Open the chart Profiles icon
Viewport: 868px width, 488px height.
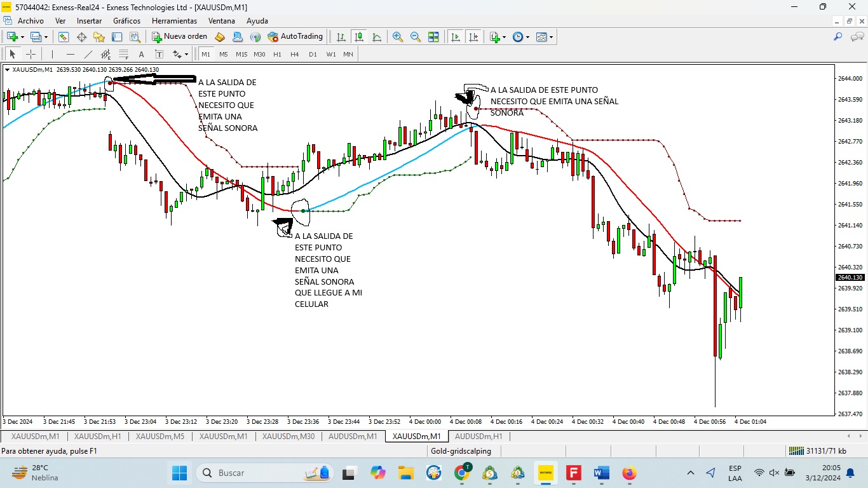tap(36, 37)
